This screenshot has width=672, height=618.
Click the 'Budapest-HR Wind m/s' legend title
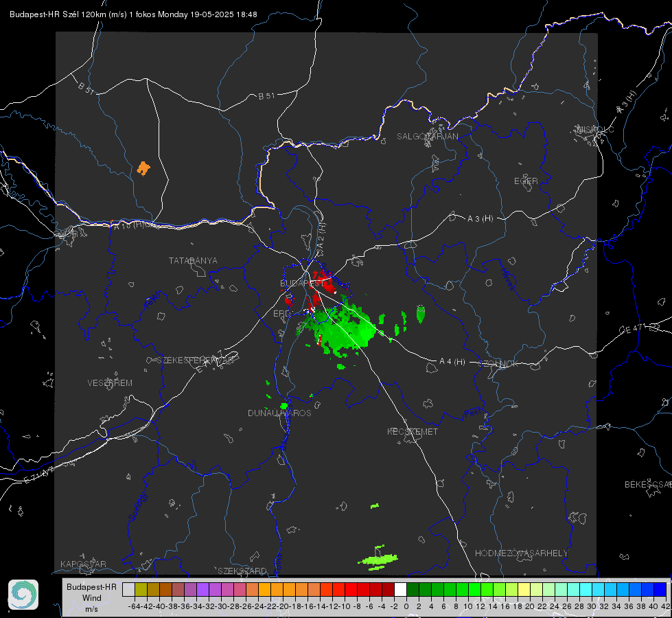pyautogui.click(x=91, y=598)
